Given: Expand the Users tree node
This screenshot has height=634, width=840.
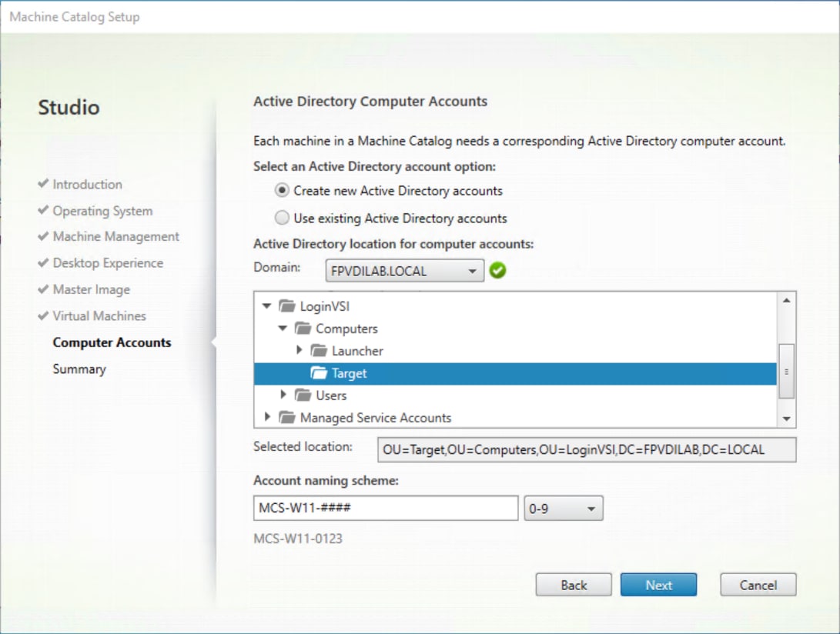Looking at the screenshot, I should pos(283,395).
